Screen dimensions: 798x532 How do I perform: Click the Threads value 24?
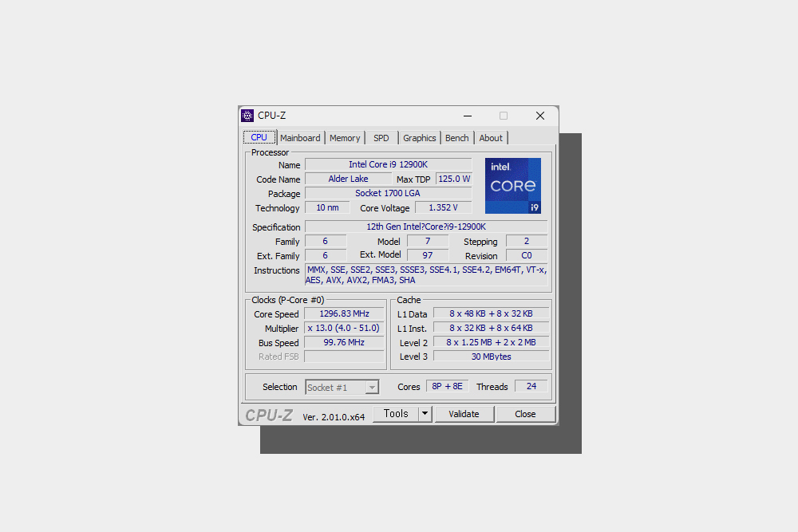tap(531, 387)
